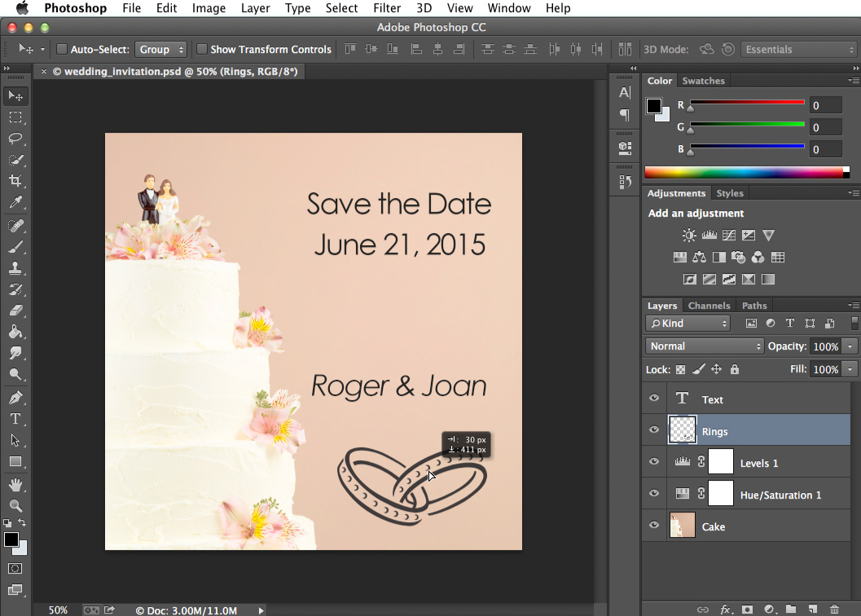Viewport: 861px width, 616px height.
Task: Select the Crop tool
Action: [15, 181]
